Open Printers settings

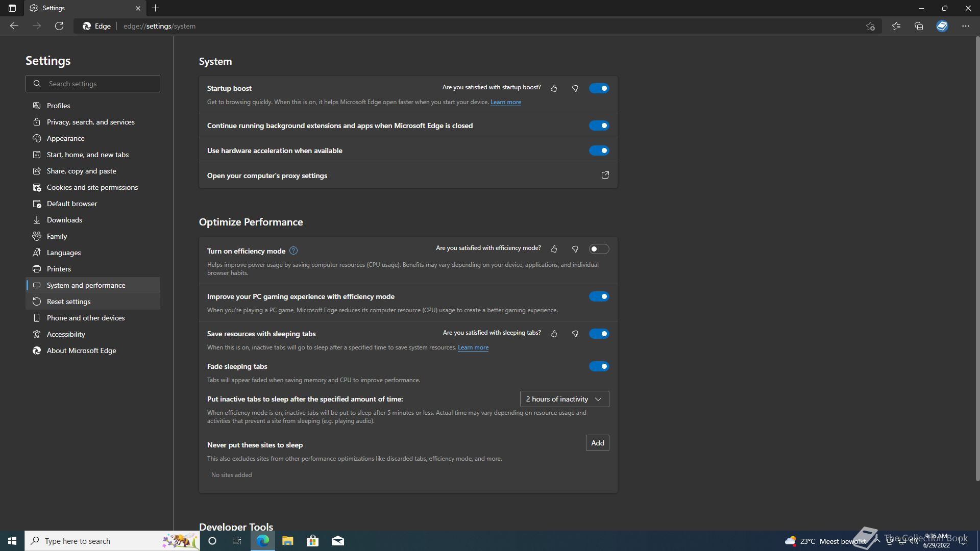pos(93,269)
